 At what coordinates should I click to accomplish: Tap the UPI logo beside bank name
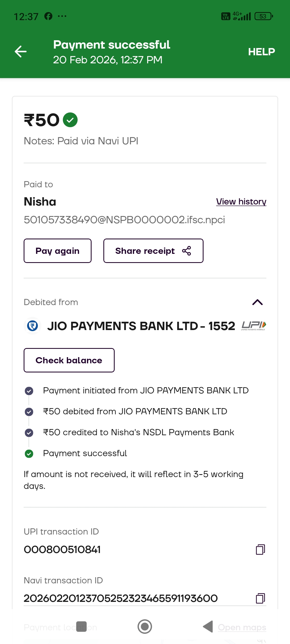click(x=253, y=326)
